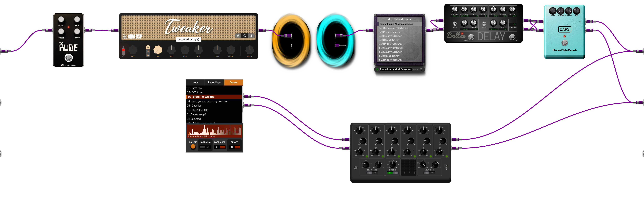Click the Cabinet Loader output settings icon
This screenshot has width=644, height=205.
[421, 69]
